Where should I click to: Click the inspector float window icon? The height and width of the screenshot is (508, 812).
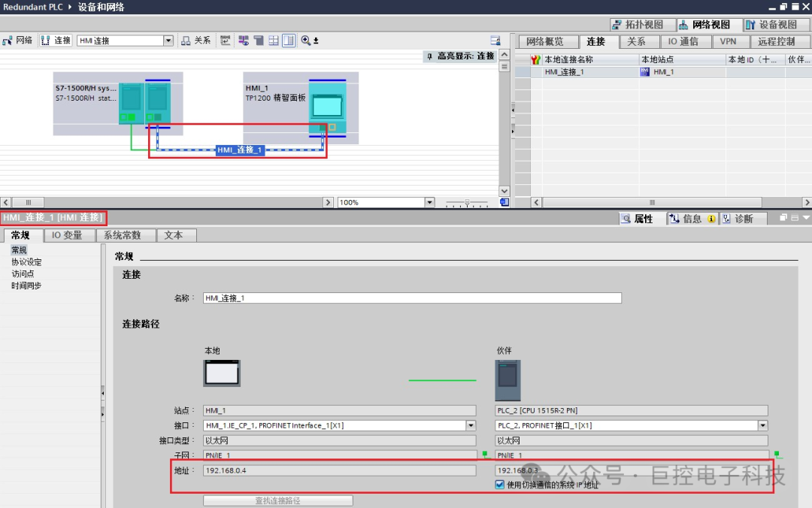pos(783,218)
